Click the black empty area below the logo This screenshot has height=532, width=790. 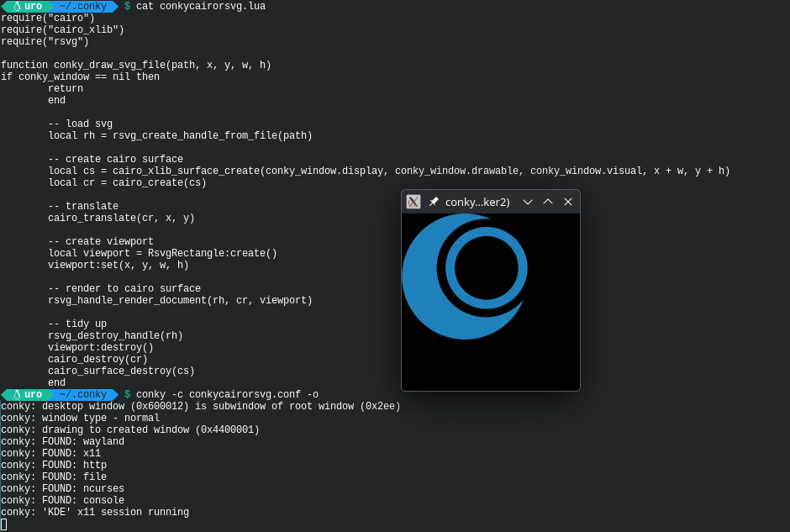point(491,366)
